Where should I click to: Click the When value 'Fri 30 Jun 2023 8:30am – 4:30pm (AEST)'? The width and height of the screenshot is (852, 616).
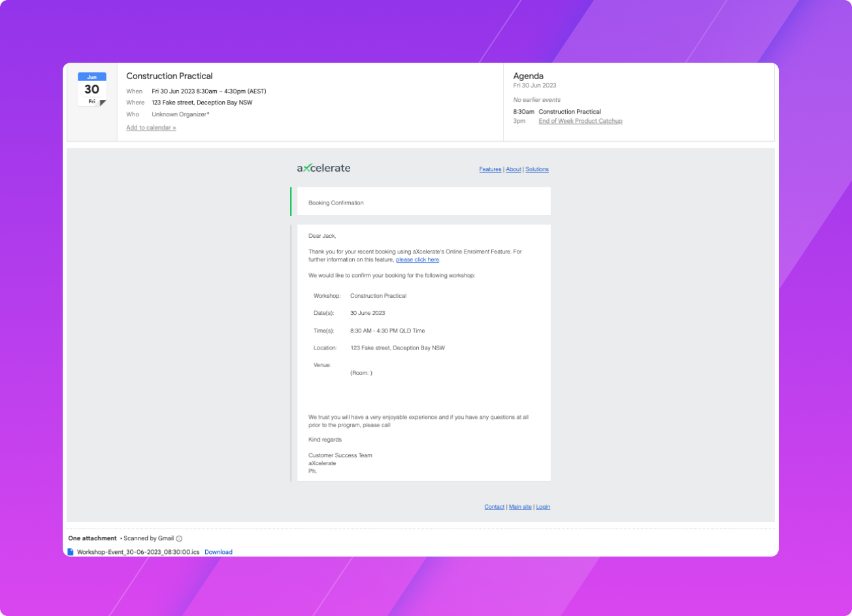tap(209, 91)
